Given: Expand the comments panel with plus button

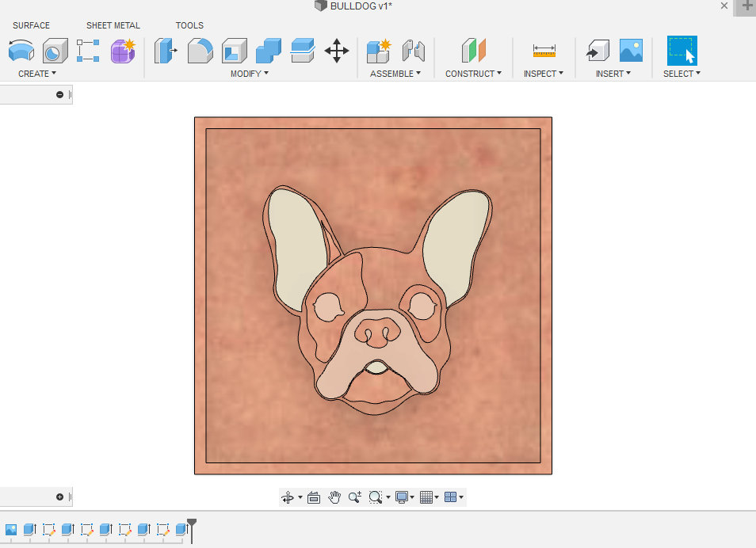Looking at the screenshot, I should click(x=59, y=497).
